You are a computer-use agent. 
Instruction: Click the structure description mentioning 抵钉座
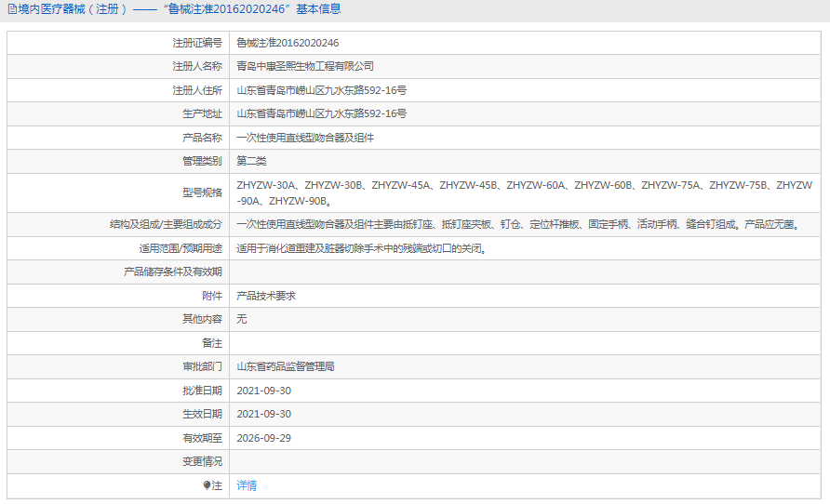click(517, 224)
